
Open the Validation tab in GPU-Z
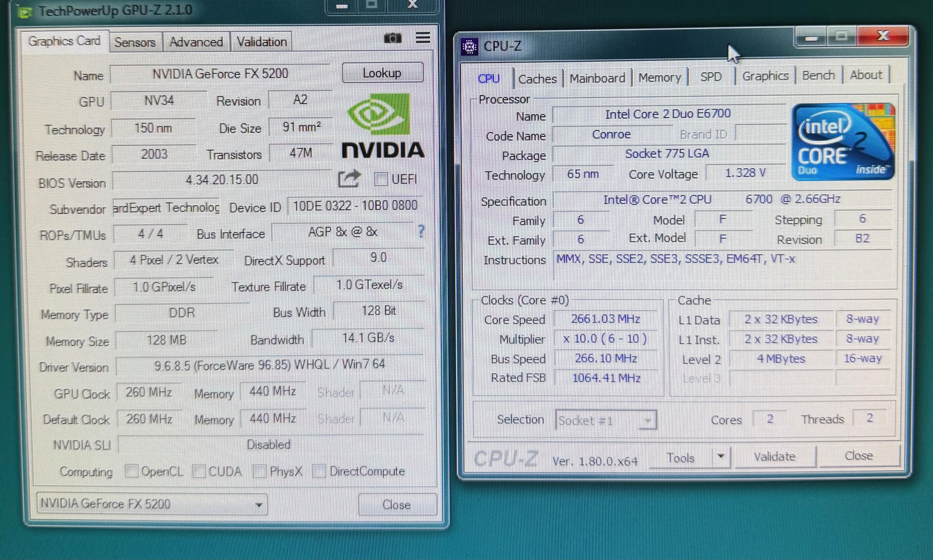[x=262, y=42]
